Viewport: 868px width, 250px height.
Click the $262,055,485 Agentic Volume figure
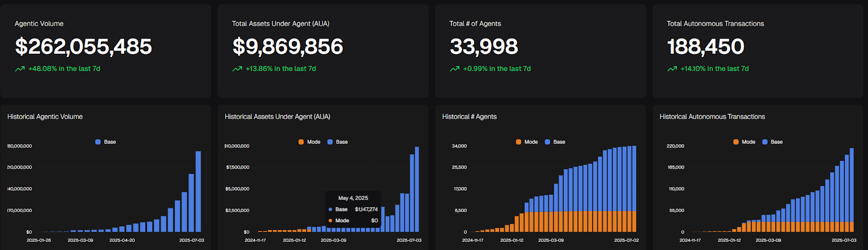click(84, 47)
